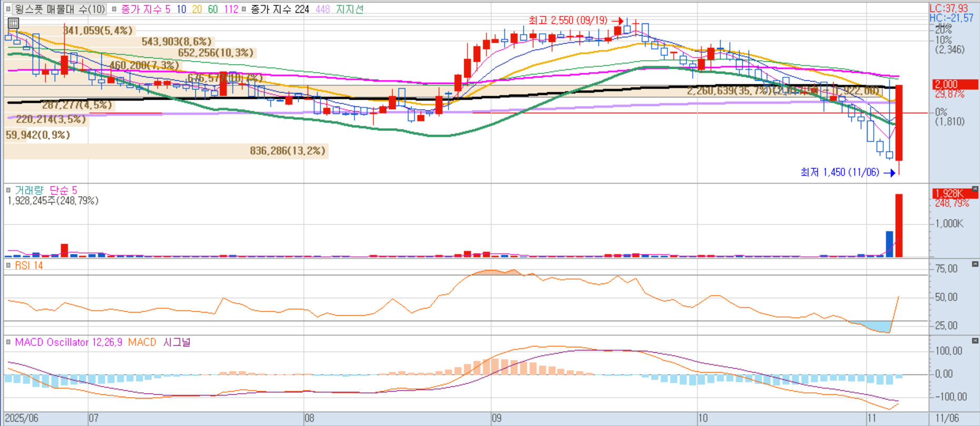Select the purple 448-day moving average label
The image size is (980, 426).
tap(322, 9)
